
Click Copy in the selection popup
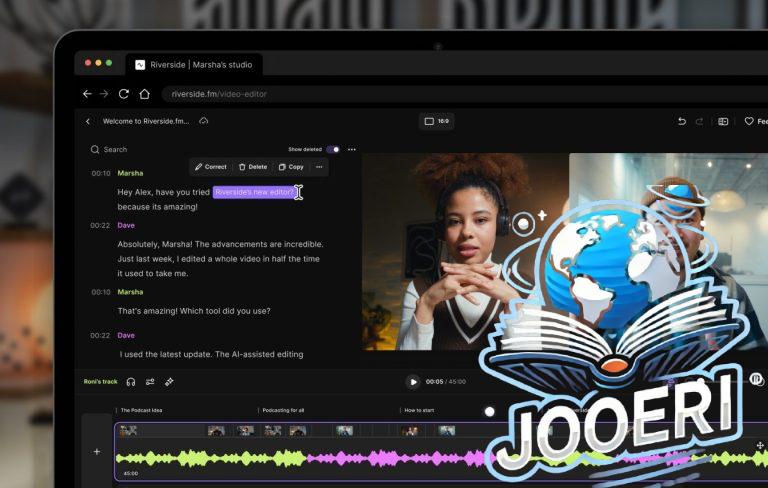click(x=291, y=167)
